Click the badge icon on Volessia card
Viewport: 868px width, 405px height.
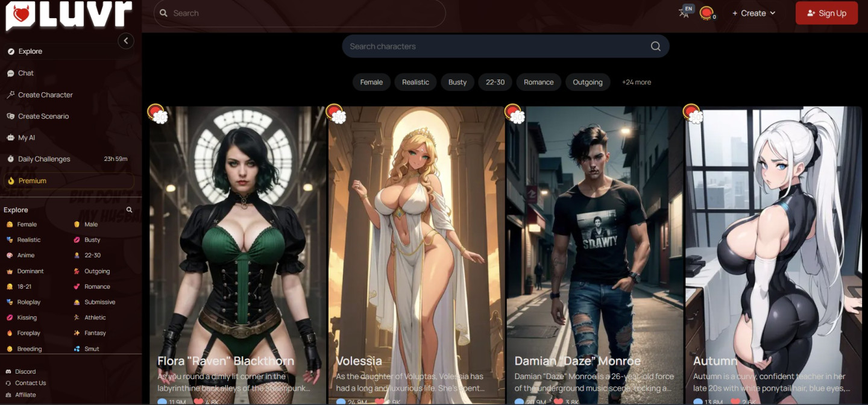335,113
